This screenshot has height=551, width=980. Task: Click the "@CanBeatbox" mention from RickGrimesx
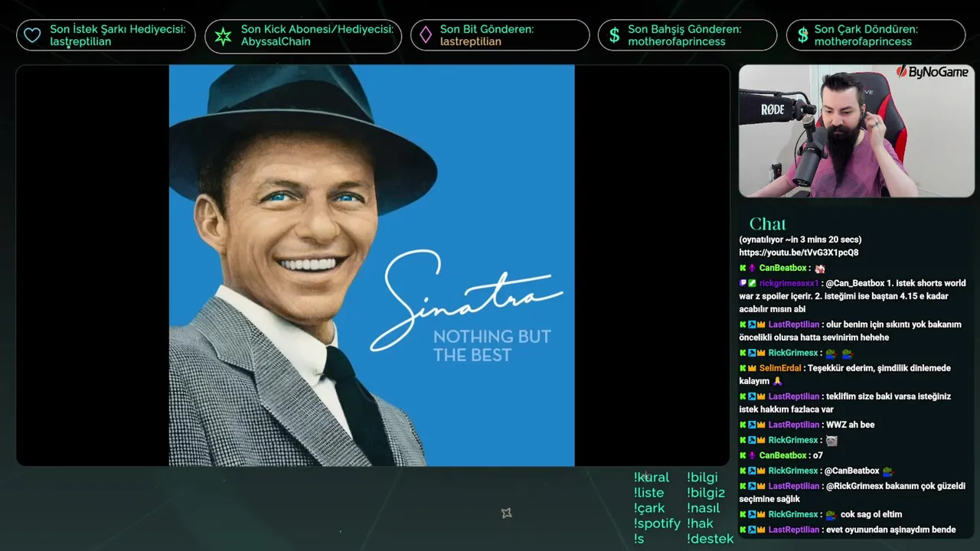coord(851,471)
